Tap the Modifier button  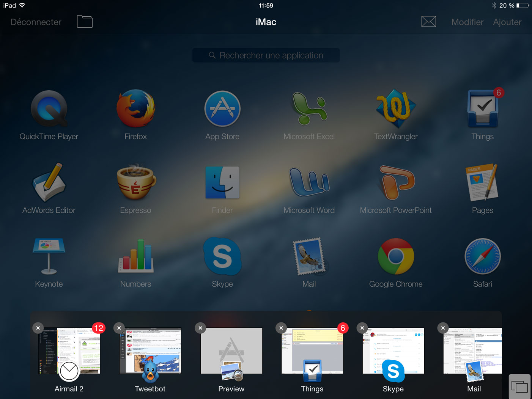pyautogui.click(x=467, y=22)
